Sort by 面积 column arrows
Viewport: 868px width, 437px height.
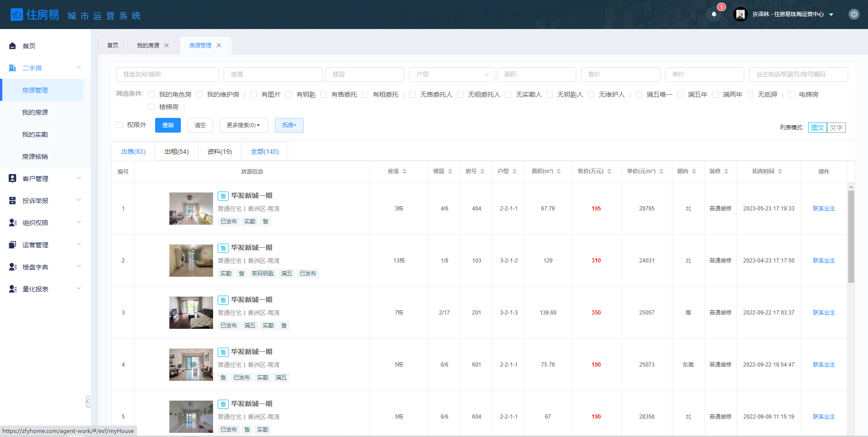tap(559, 171)
